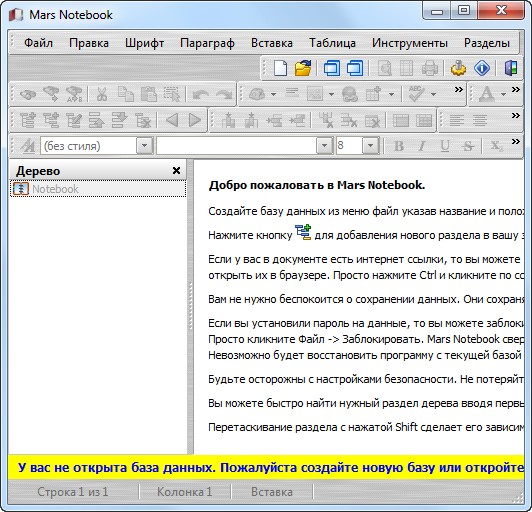
Task: Create a new database with blank page icon
Action: click(280, 68)
